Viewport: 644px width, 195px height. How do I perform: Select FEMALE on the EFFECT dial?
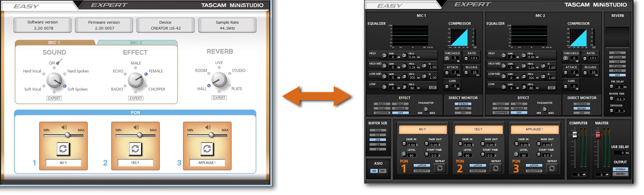(x=146, y=74)
